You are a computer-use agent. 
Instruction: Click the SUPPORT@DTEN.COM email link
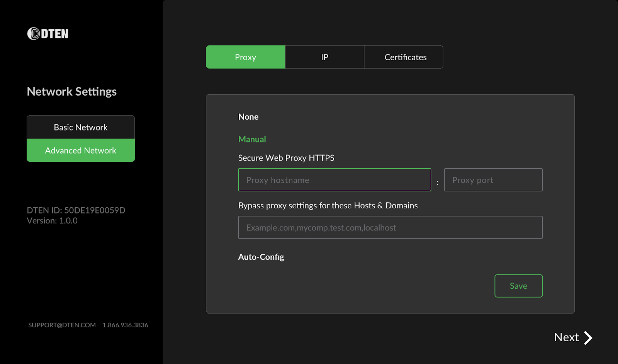(61, 325)
